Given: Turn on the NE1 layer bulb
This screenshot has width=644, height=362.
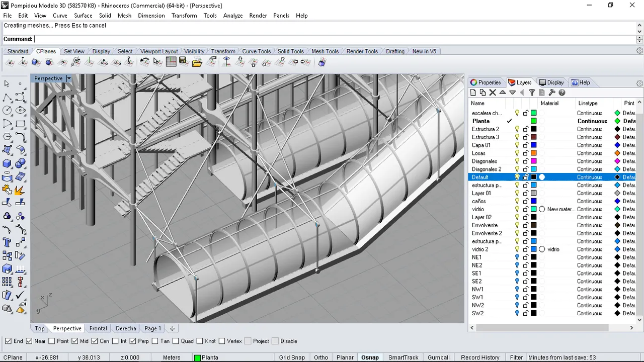Looking at the screenshot, I should tap(517, 257).
